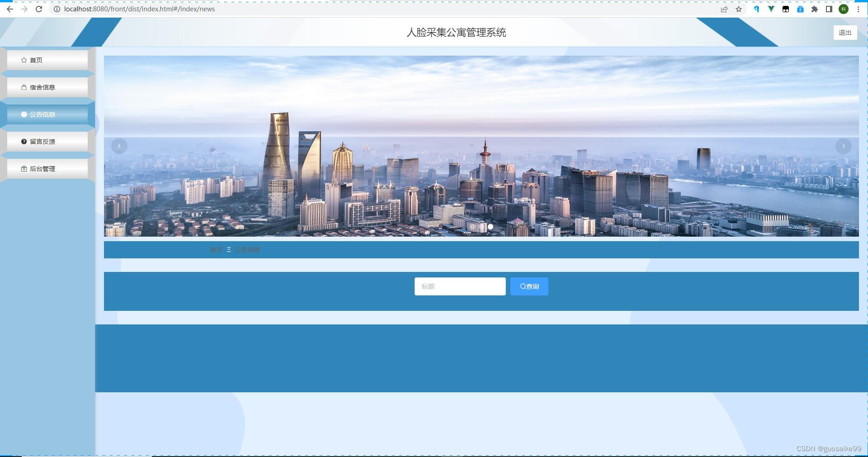Toggle the browser side panel icon
Screen dimensions: 868x457
pos(829,9)
